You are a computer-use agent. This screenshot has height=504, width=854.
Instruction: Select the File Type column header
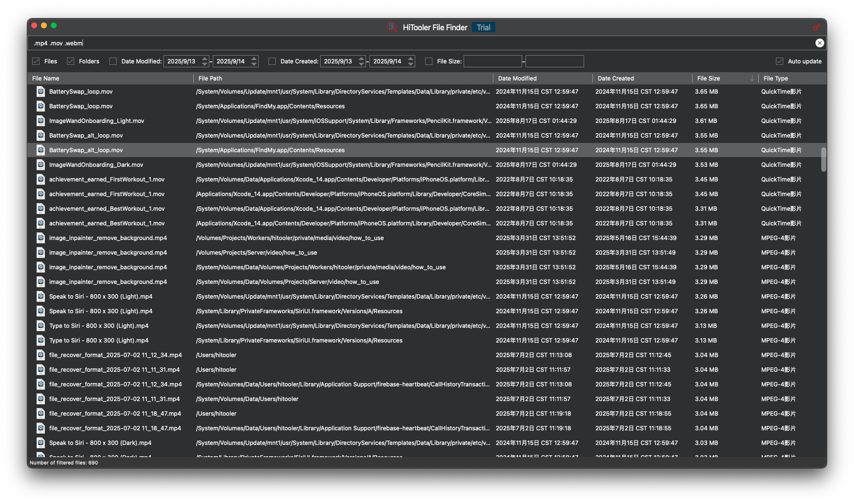775,78
